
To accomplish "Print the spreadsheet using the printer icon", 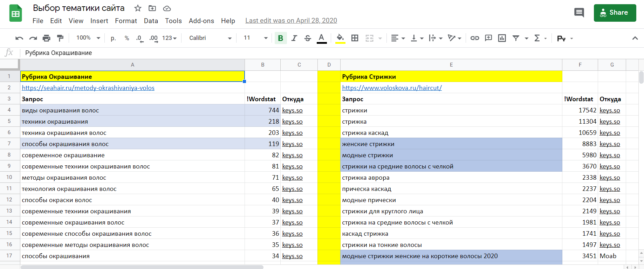I will click(x=46, y=38).
